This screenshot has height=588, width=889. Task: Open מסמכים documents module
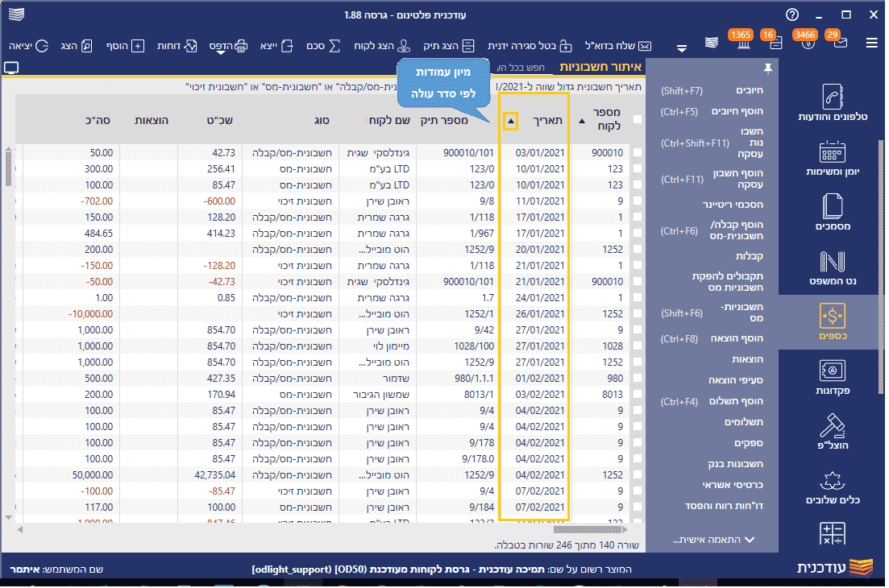pyautogui.click(x=833, y=213)
